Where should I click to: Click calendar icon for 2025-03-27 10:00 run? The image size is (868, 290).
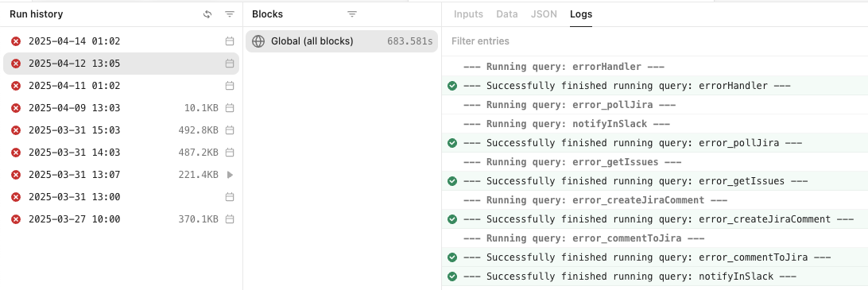point(230,219)
